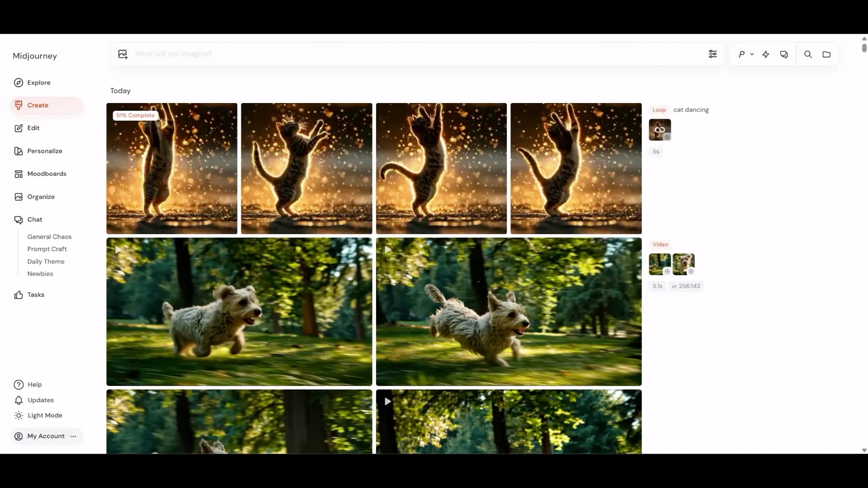Image resolution: width=868 pixels, height=488 pixels.
Task: Open My Account more options ellipsis
Action: point(73,436)
